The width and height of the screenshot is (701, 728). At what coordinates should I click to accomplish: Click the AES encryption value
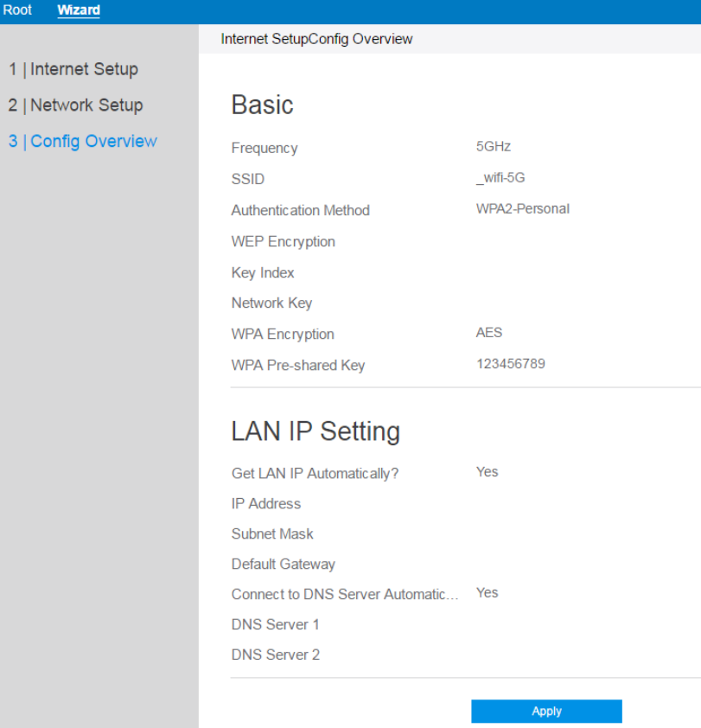pos(489,333)
